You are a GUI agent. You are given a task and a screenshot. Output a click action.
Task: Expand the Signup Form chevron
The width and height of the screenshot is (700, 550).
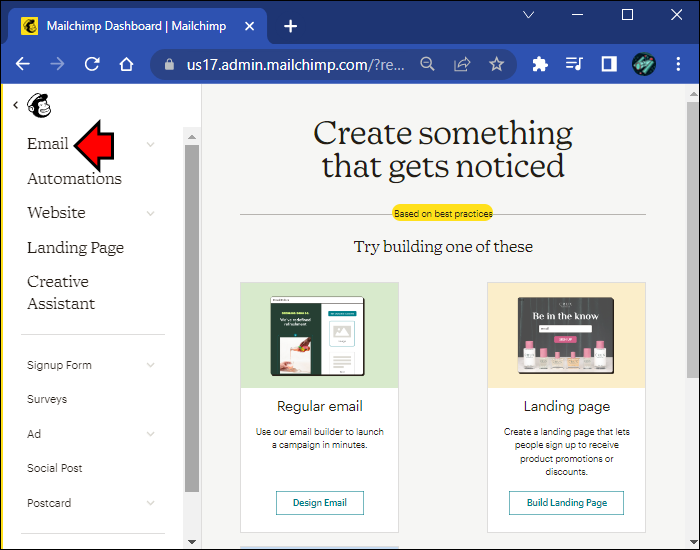(150, 365)
